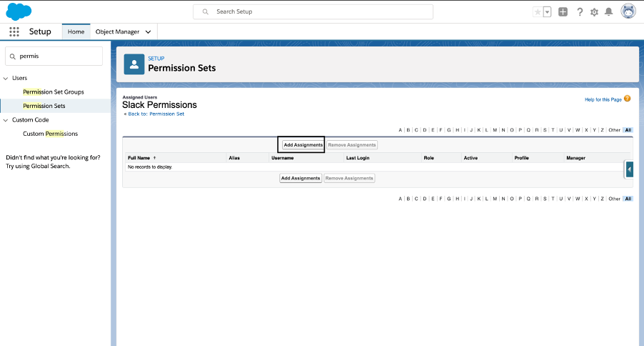Collapse the Custom Code section in sidebar

coord(6,120)
